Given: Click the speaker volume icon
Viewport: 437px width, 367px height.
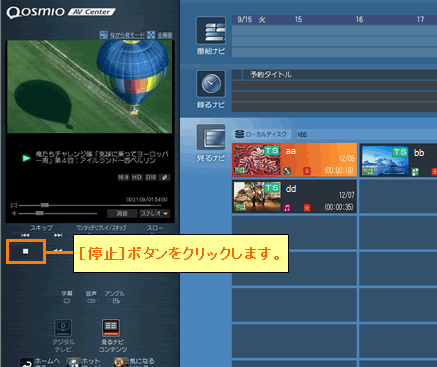Looking at the screenshot, I should coord(14,213).
